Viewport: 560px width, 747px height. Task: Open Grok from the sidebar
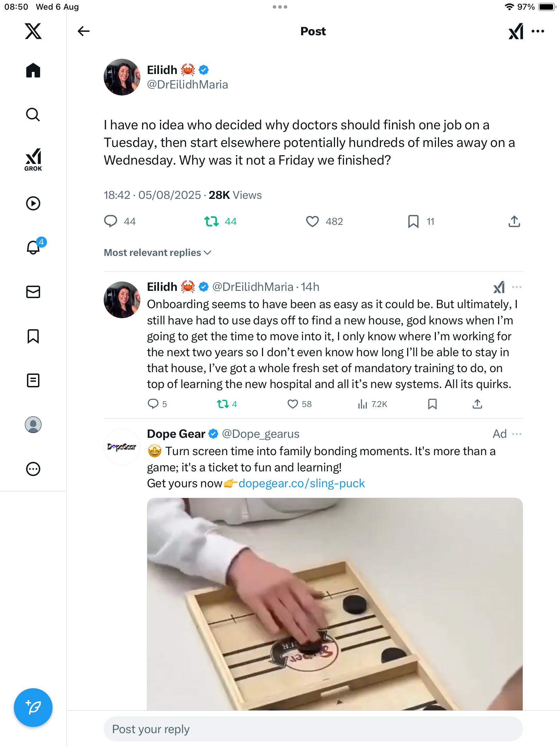point(33,159)
